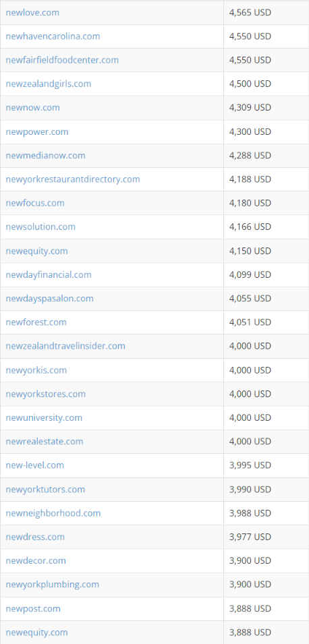The width and height of the screenshot is (309, 644).
Task: Select the new-level.com link
Action: click(35, 466)
